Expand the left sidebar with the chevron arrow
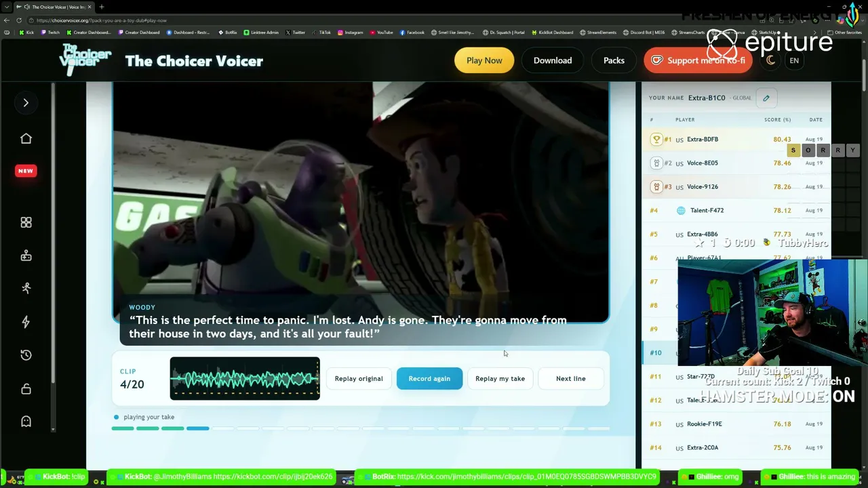This screenshot has height=488, width=868. coord(26,103)
